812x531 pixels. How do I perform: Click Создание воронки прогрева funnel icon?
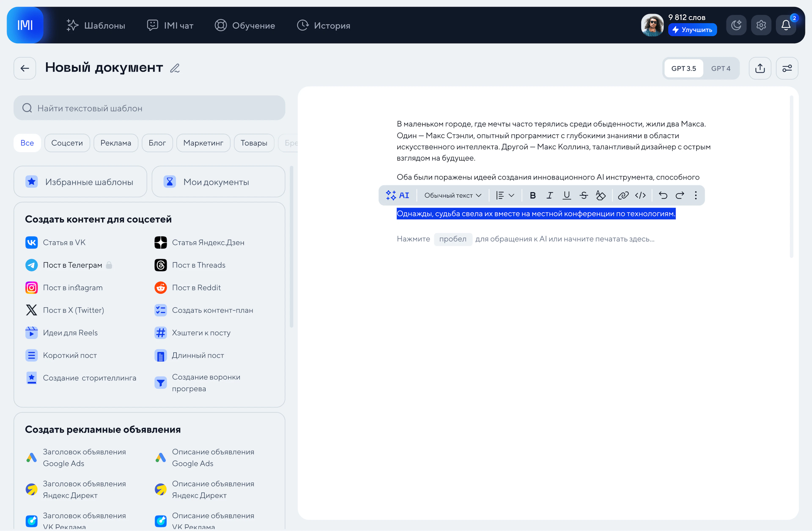(161, 382)
